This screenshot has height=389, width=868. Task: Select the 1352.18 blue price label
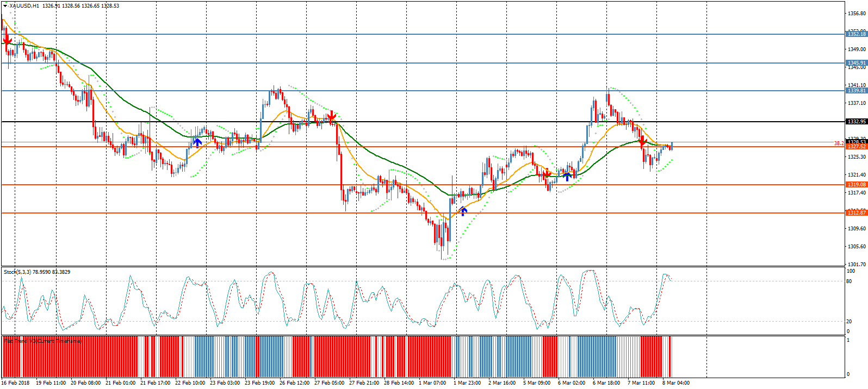tap(856, 34)
